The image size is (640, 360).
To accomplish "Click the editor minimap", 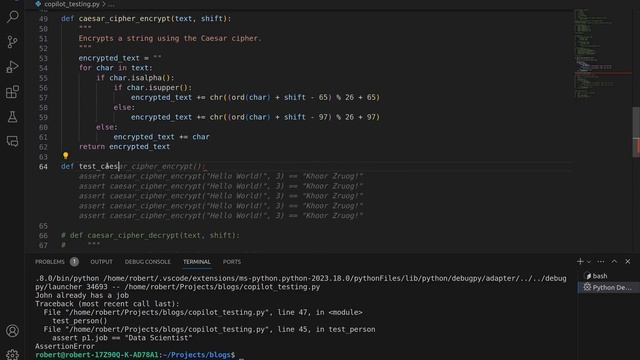I will pyautogui.click(x=602, y=53).
